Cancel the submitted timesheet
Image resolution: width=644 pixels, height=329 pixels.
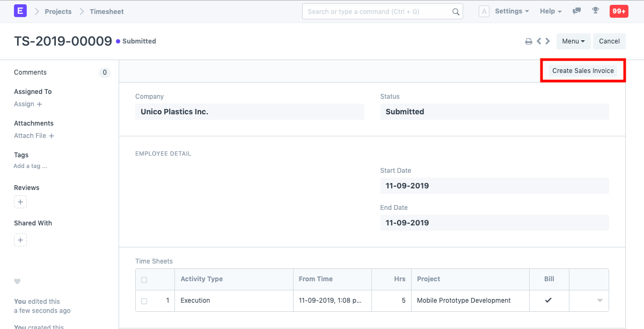[609, 41]
